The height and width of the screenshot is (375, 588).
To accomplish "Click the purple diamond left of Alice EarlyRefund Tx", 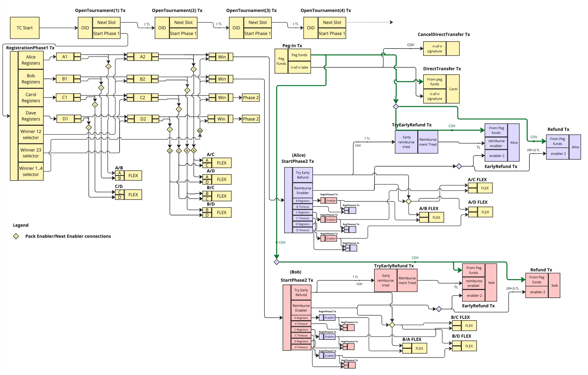I will point(459,166).
